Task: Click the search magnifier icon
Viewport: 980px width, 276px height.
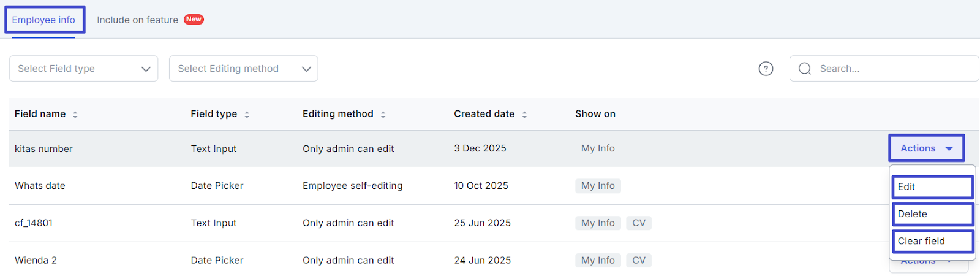Action: tap(805, 69)
